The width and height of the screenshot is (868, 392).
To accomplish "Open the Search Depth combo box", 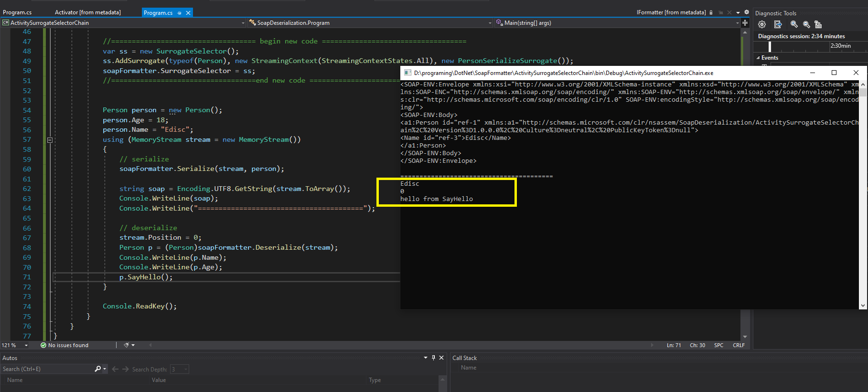I will coord(180,369).
